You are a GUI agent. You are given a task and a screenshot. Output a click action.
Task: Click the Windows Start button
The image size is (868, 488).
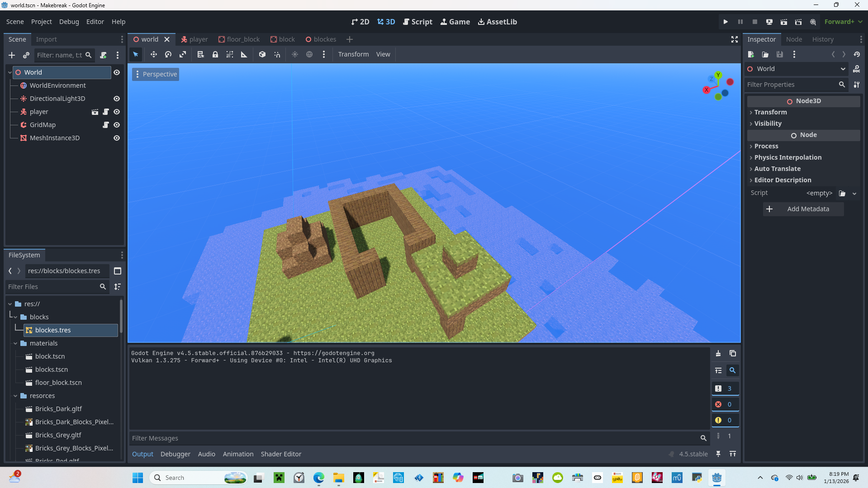coord(138,478)
